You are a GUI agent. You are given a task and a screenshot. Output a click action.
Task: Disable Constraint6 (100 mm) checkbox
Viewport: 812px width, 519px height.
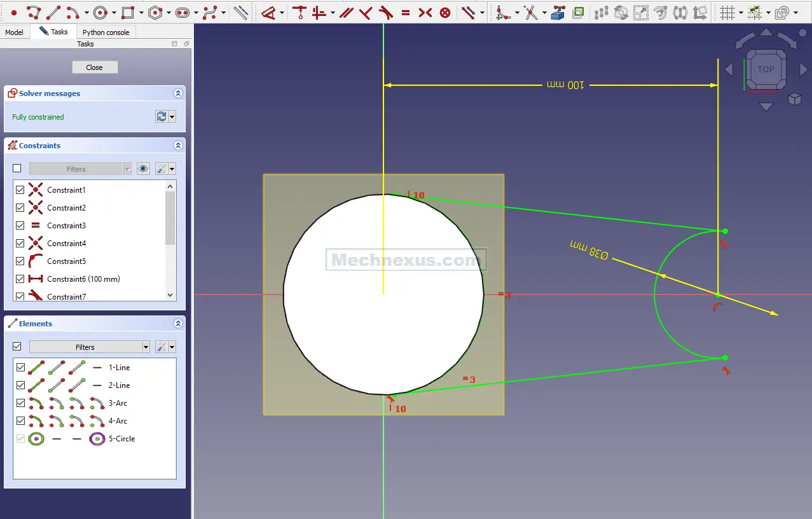[x=20, y=279]
